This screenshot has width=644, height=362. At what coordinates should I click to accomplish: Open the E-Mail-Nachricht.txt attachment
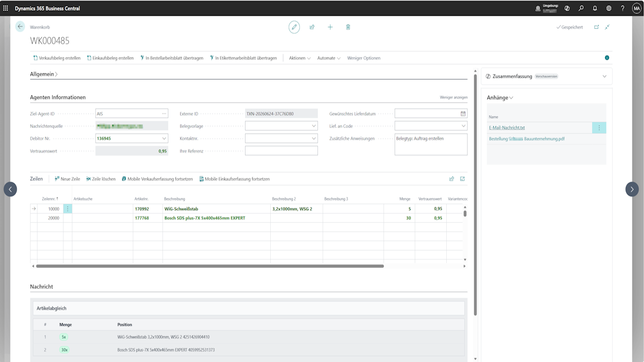click(507, 128)
